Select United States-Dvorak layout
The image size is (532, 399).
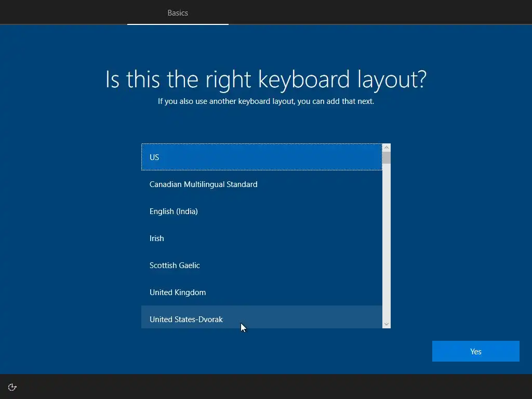tap(262, 317)
